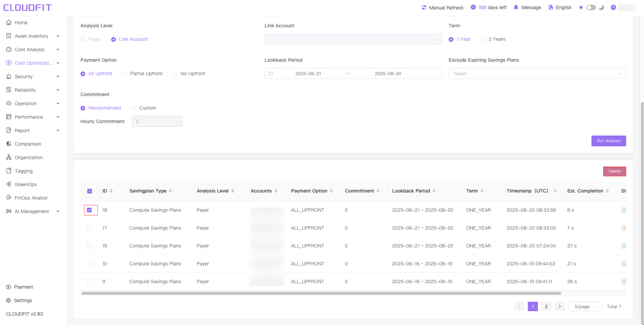Click page 1 pagination button
Image resolution: width=644 pixels, height=325 pixels.
tap(533, 306)
